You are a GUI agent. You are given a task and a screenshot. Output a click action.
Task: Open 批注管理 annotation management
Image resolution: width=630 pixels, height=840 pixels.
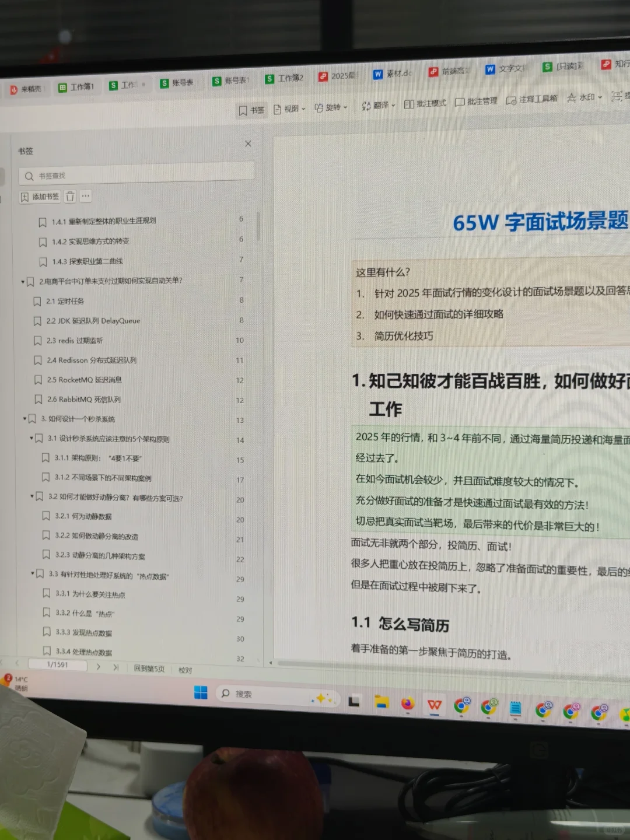pyautogui.click(x=475, y=102)
